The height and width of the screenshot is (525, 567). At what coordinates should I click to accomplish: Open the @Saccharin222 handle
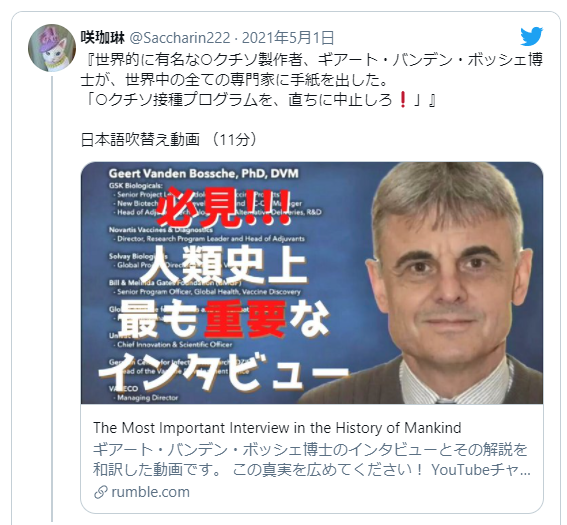click(180, 38)
